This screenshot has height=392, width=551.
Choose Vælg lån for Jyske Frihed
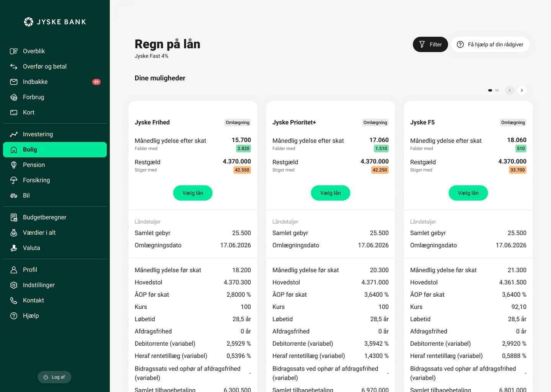(x=193, y=193)
